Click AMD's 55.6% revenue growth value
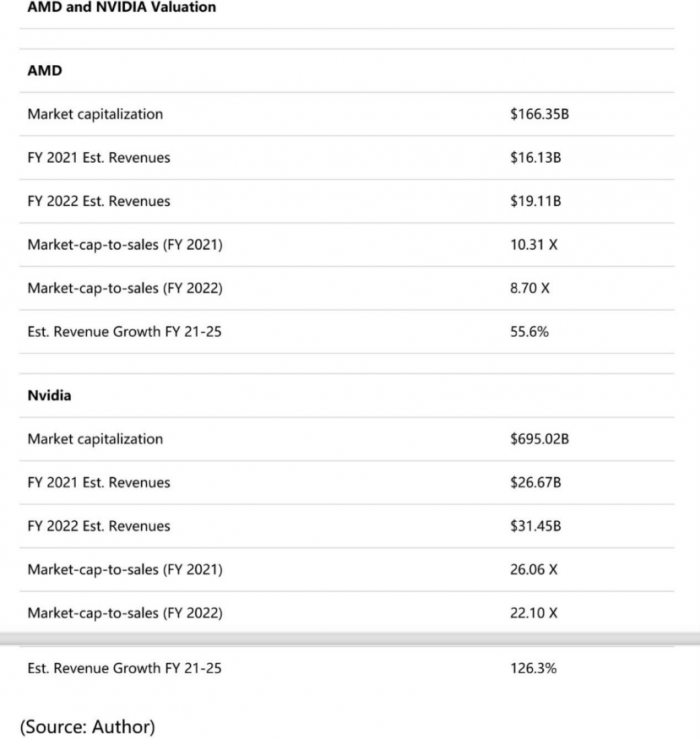Screen dimensions: 700x739 pyautogui.click(x=529, y=331)
